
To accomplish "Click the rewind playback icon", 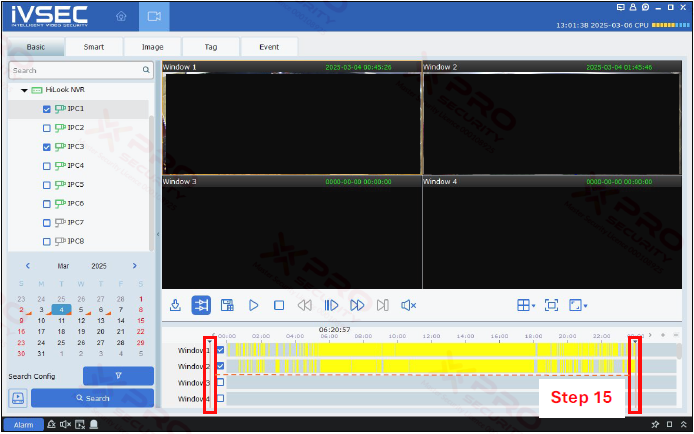I will (x=305, y=305).
